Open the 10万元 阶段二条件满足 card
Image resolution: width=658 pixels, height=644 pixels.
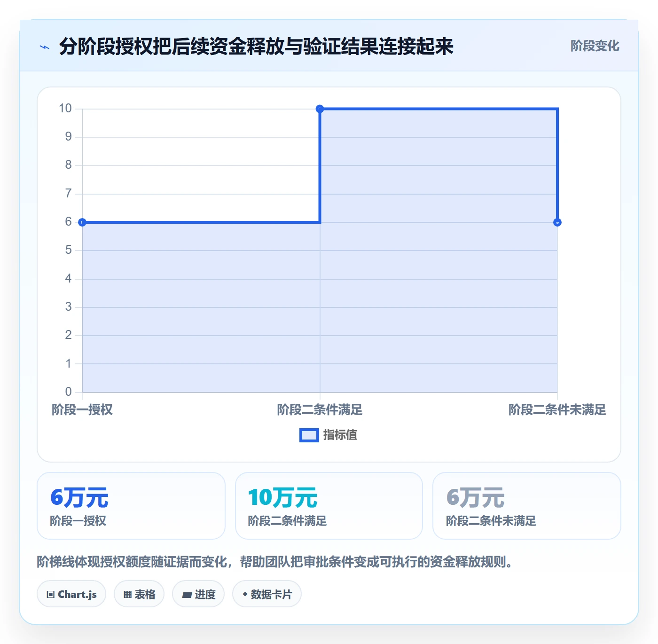(x=329, y=506)
